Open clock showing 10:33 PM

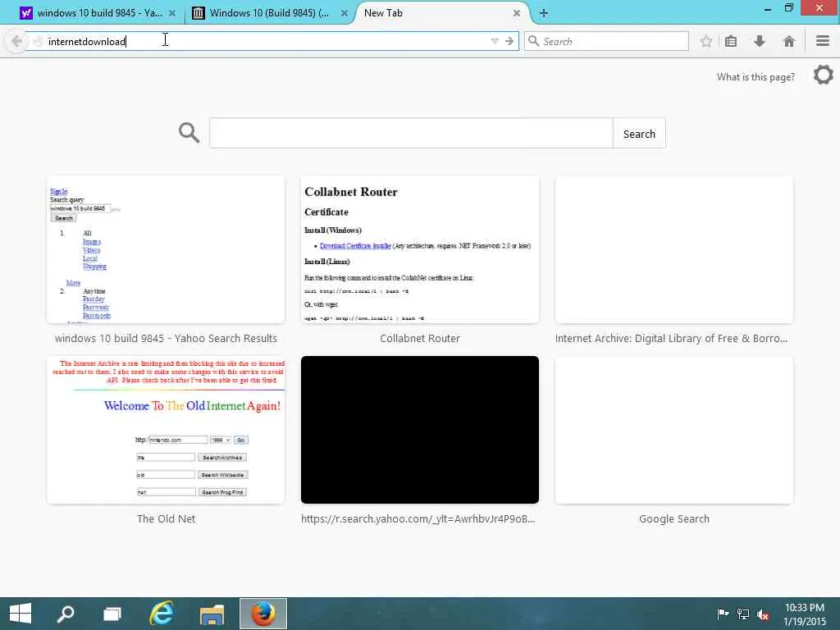[x=805, y=614]
